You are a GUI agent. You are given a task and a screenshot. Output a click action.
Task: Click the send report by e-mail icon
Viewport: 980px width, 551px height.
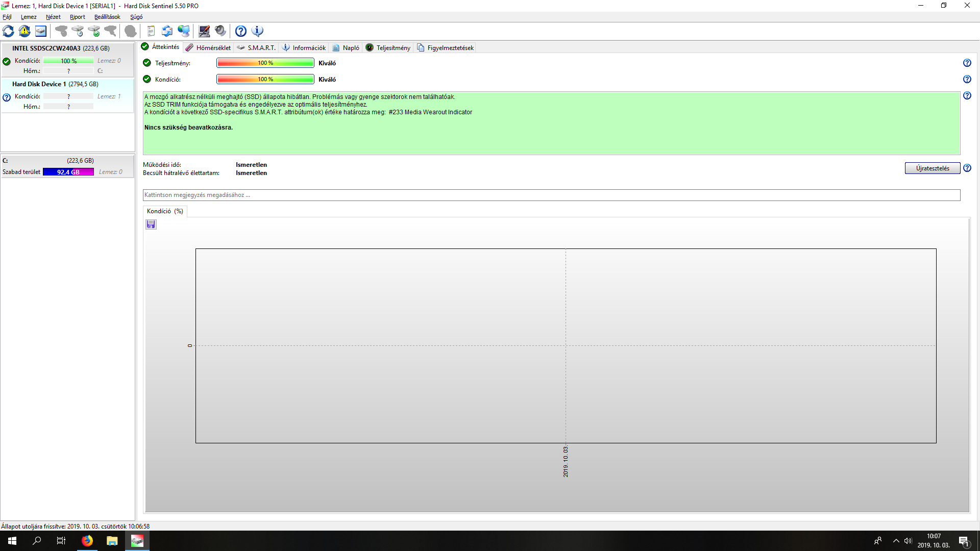click(x=167, y=31)
